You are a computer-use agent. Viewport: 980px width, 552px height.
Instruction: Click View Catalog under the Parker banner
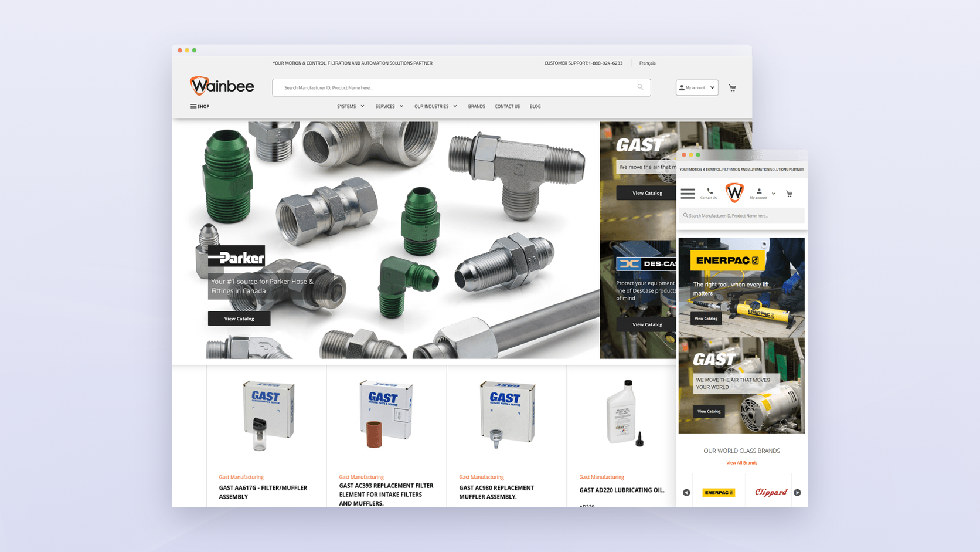coord(239,319)
